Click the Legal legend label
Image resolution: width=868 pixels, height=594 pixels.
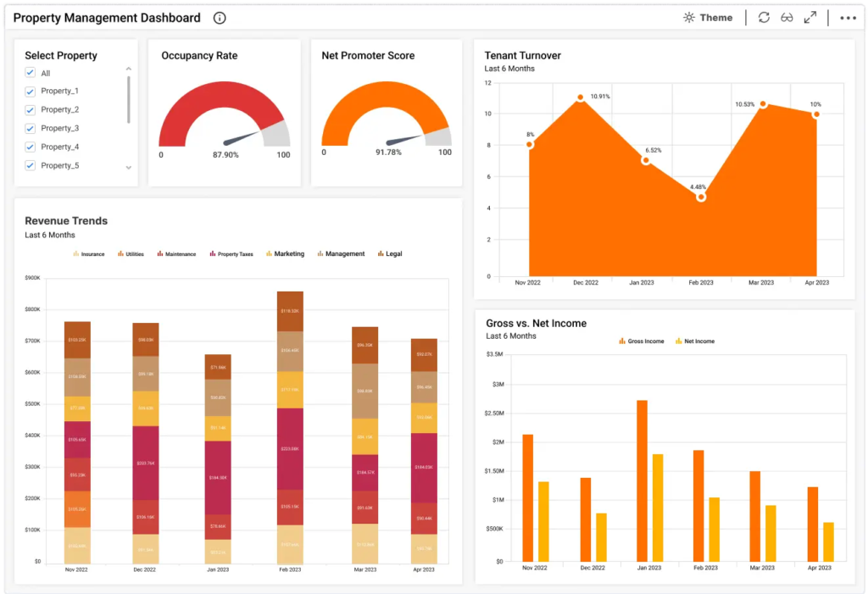(393, 254)
